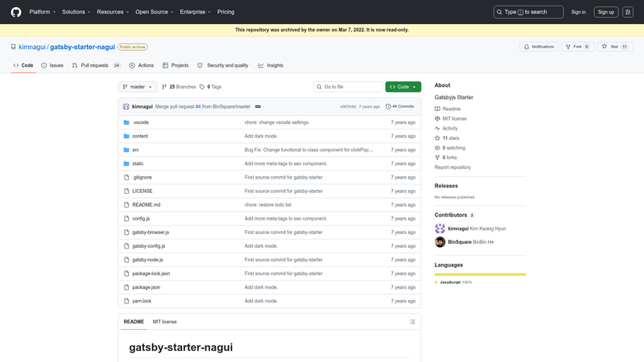
Task: Open the 'chore: restore todo list' commit message
Action: coord(268,205)
